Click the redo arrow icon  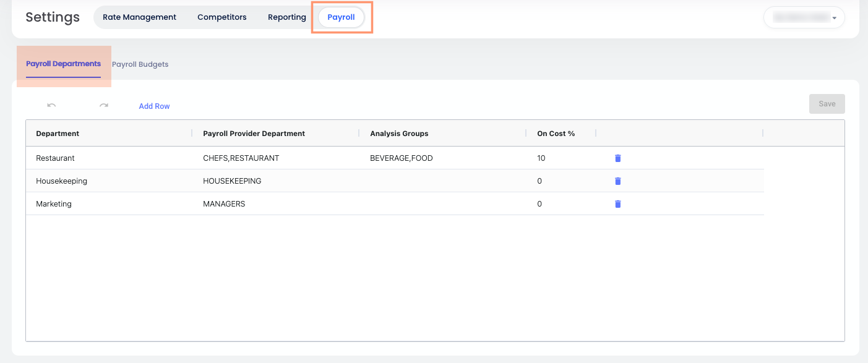pyautogui.click(x=104, y=106)
